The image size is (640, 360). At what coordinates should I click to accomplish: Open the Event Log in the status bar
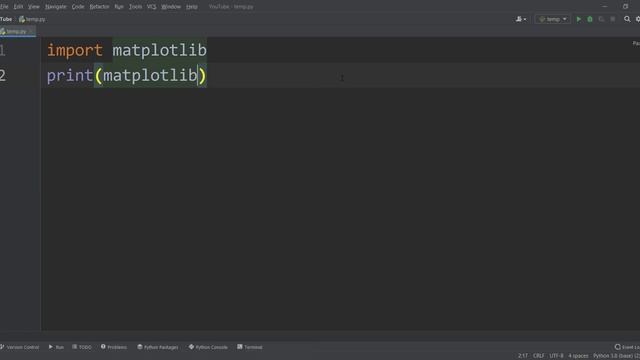pos(627,347)
